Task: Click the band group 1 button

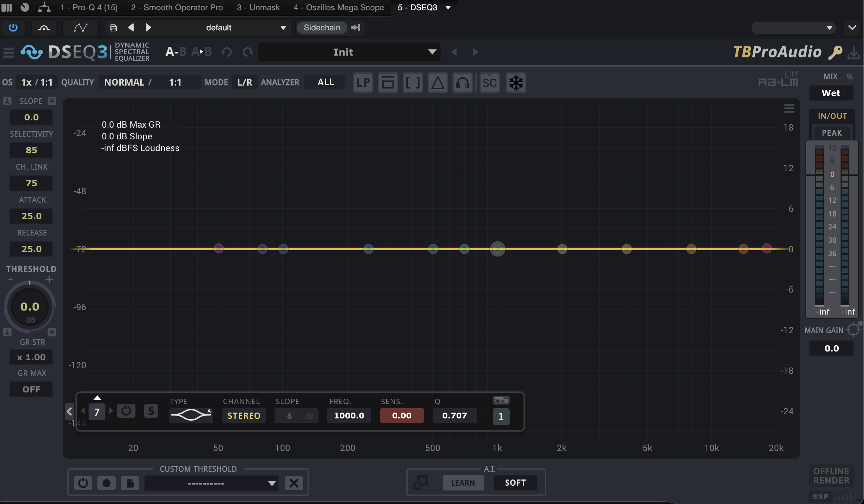Action: pos(501,417)
